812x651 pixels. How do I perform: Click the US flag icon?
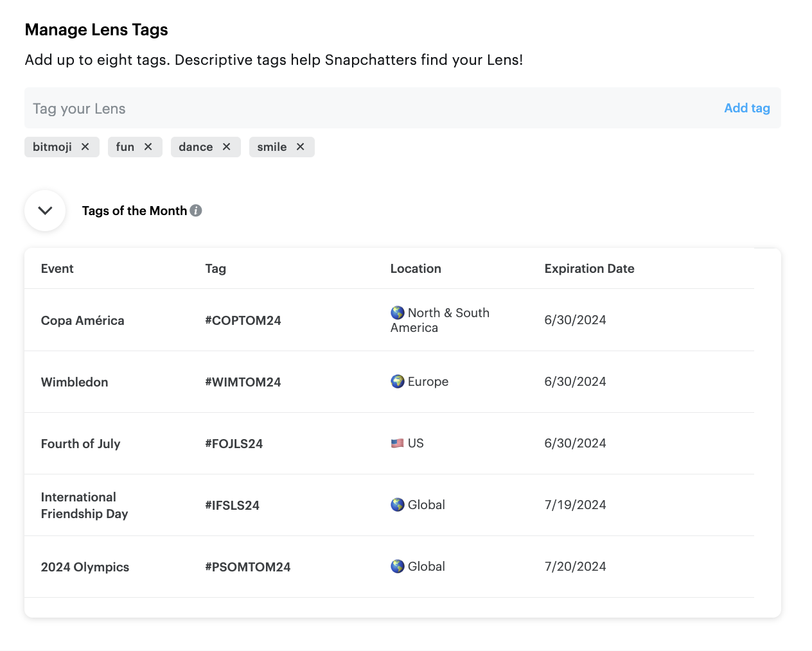397,444
